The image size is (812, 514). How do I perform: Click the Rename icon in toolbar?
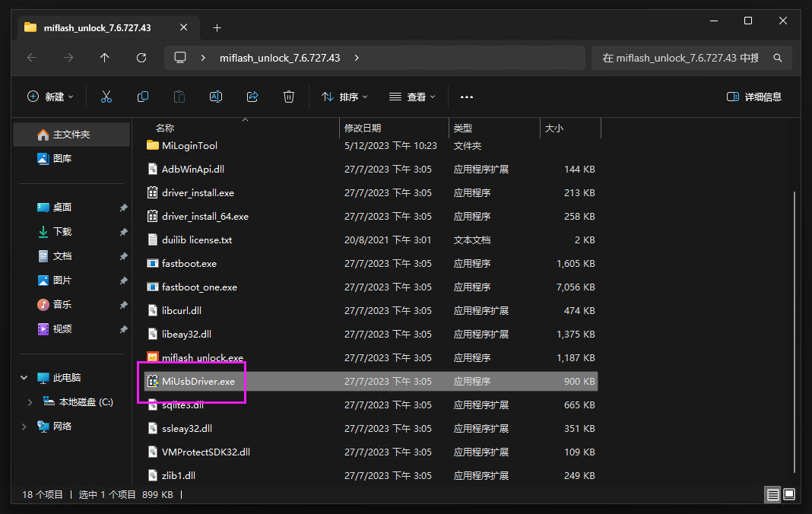tap(216, 97)
